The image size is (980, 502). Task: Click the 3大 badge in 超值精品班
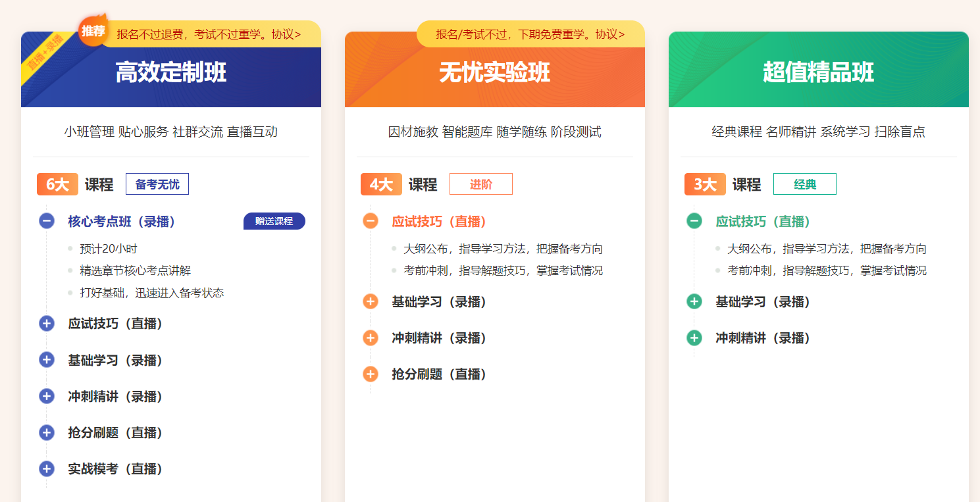click(704, 184)
